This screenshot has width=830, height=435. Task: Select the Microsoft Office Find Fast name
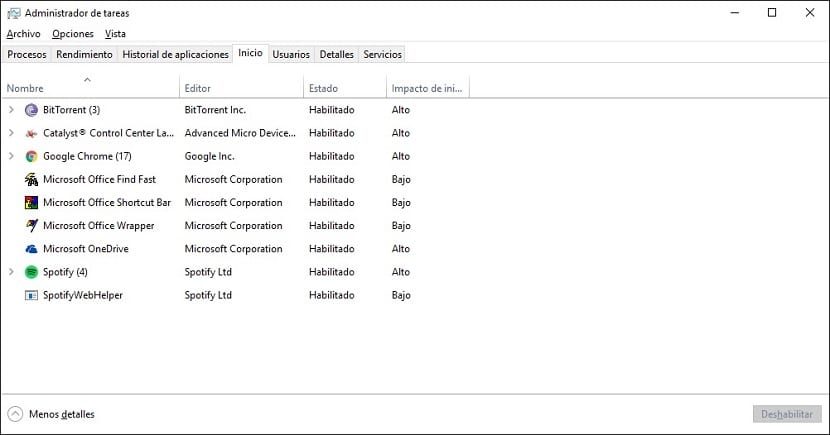pyautogui.click(x=100, y=179)
